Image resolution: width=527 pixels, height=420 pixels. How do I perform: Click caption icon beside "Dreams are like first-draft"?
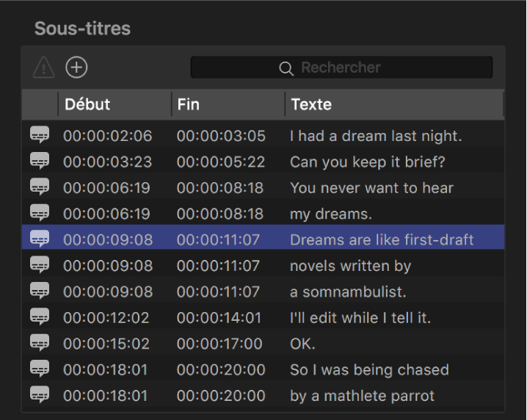(x=40, y=239)
